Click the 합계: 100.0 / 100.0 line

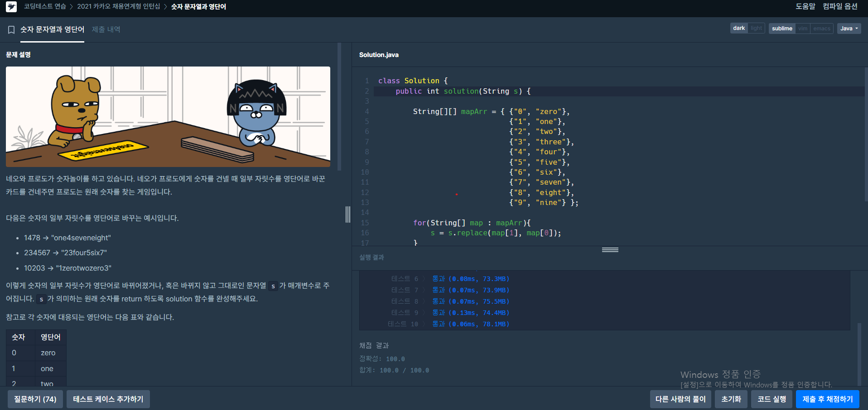point(394,370)
